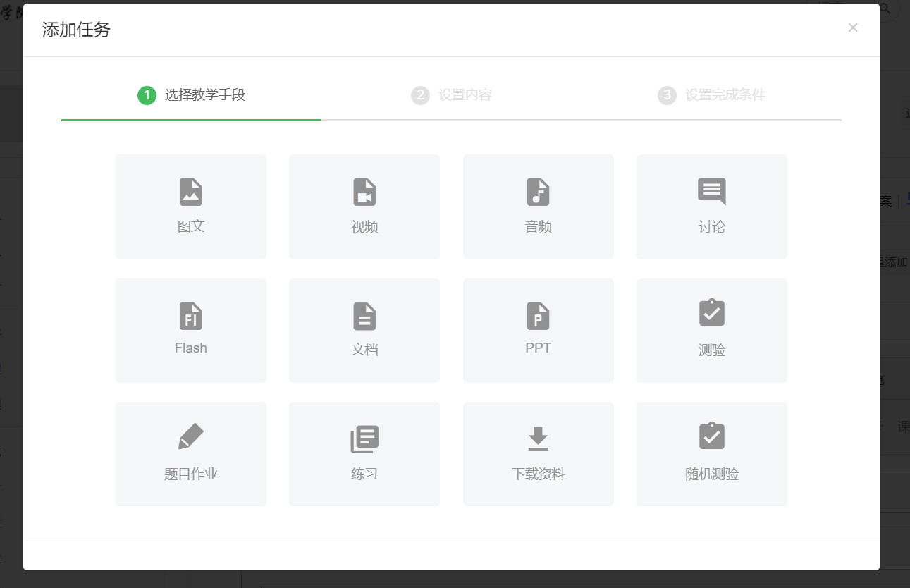Select the 练习 practice library icon
This screenshot has height=588, width=910.
click(x=364, y=439)
